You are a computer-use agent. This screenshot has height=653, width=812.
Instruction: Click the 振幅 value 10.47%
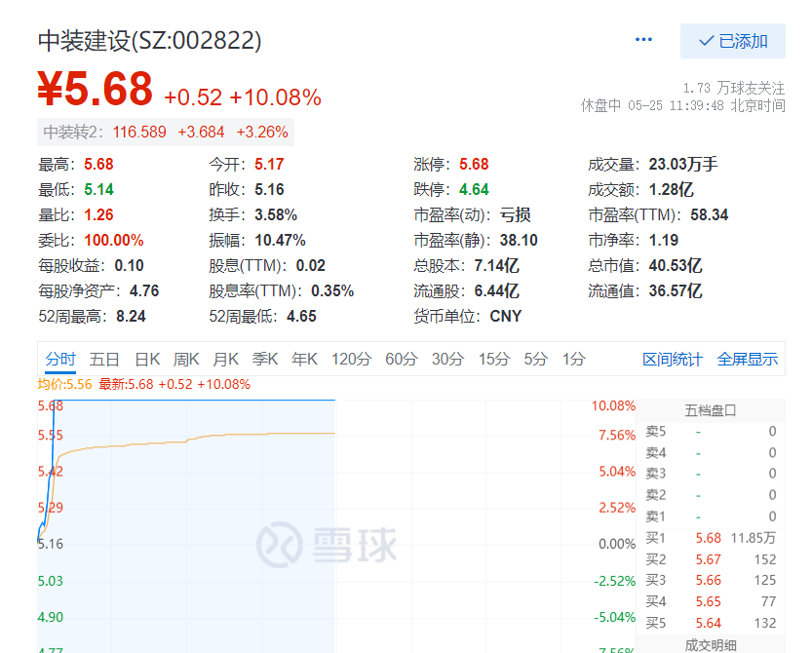280,241
